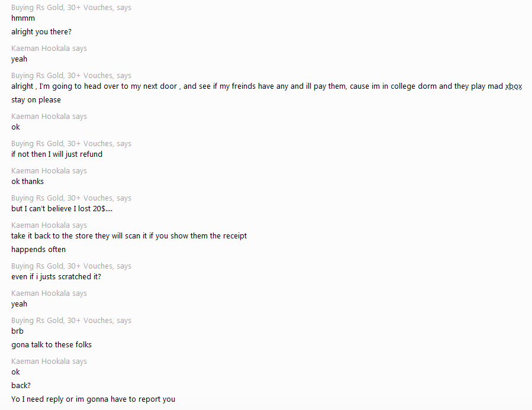Click the first "yeah" reply from Kaeman
This screenshot has height=410, width=532.
[20, 59]
